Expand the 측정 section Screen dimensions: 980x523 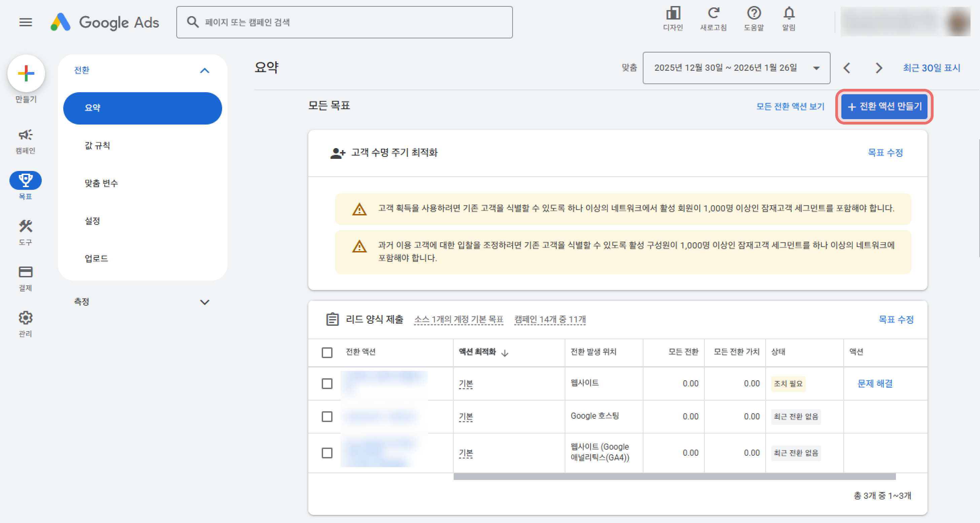(205, 302)
